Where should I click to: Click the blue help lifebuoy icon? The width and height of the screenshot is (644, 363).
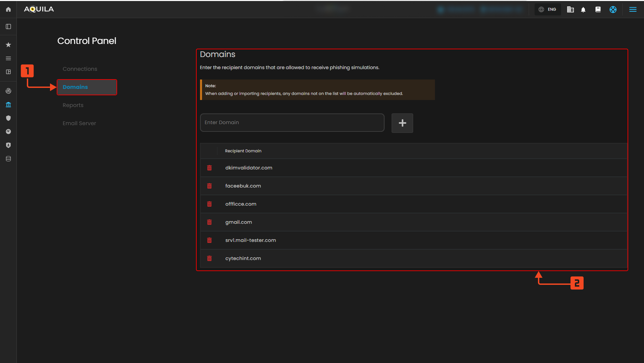[613, 10]
